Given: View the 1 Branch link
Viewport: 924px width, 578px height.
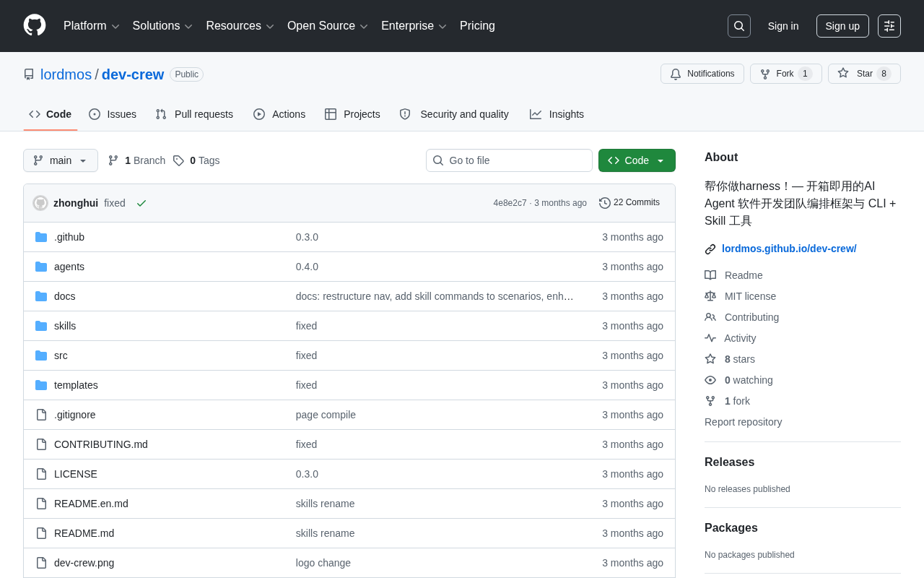Looking at the screenshot, I should tap(136, 160).
